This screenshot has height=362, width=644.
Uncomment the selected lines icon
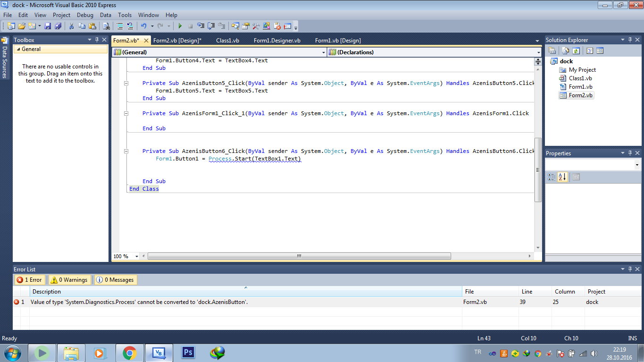tap(130, 26)
